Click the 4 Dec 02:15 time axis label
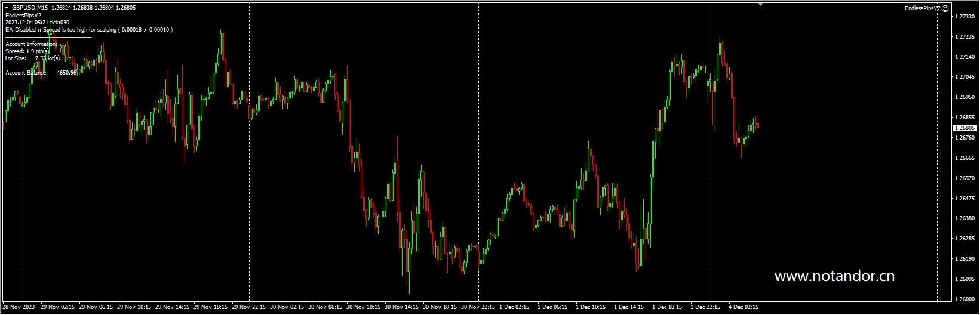This screenshot has width=980, height=315. (744, 308)
